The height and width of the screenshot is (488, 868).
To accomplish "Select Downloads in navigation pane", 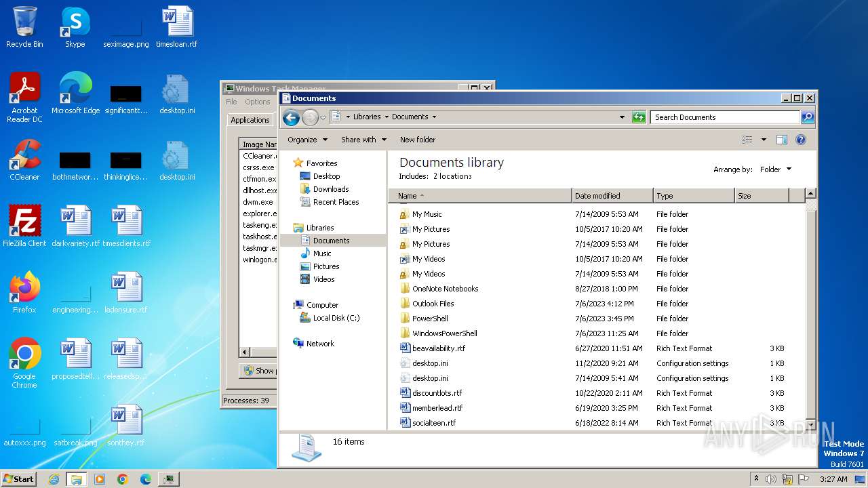I will point(331,189).
